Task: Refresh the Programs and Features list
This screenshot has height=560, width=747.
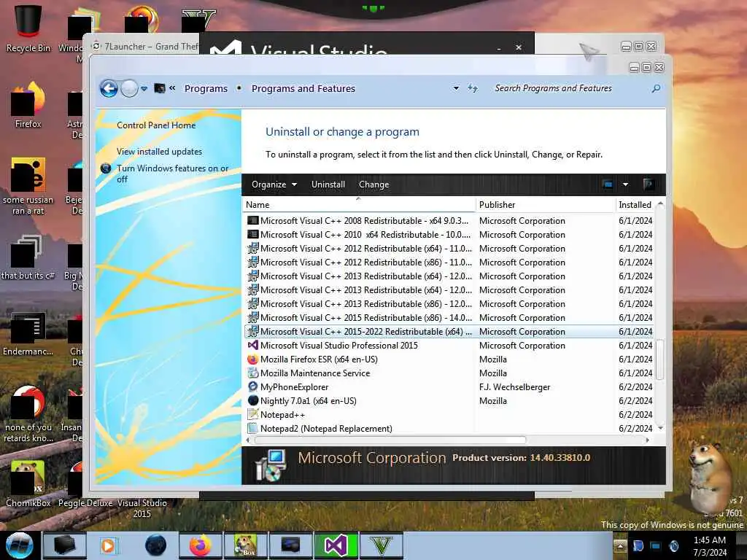Action: tap(472, 88)
